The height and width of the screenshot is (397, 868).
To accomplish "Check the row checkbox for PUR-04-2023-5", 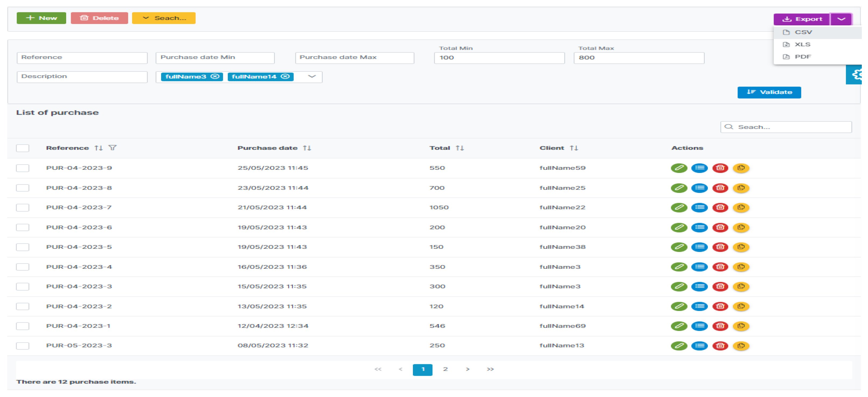I will pyautogui.click(x=23, y=247).
